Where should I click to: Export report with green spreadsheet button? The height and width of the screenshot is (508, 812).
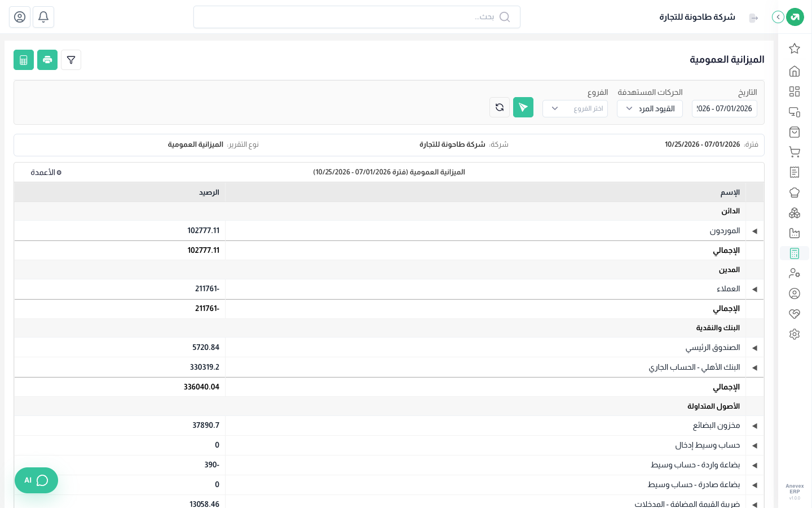(24, 60)
